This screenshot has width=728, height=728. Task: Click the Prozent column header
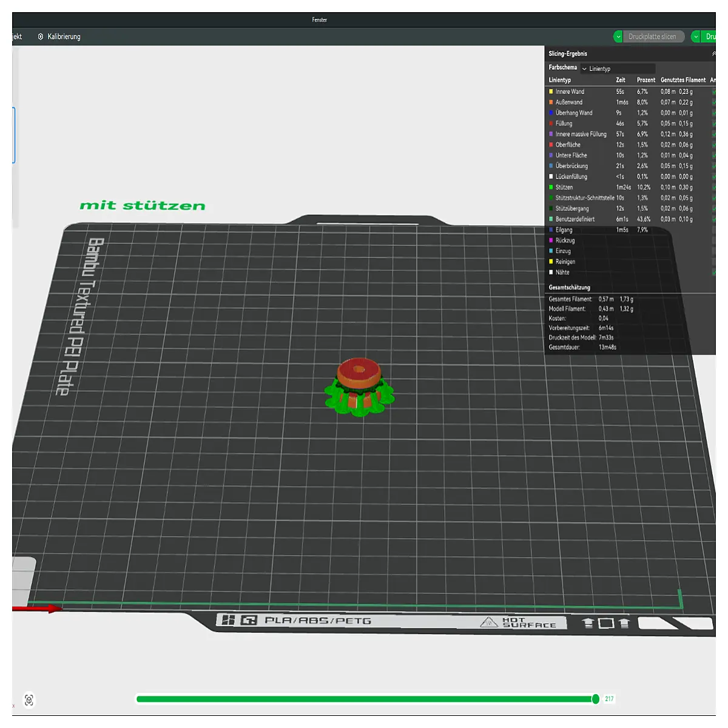[x=646, y=80]
